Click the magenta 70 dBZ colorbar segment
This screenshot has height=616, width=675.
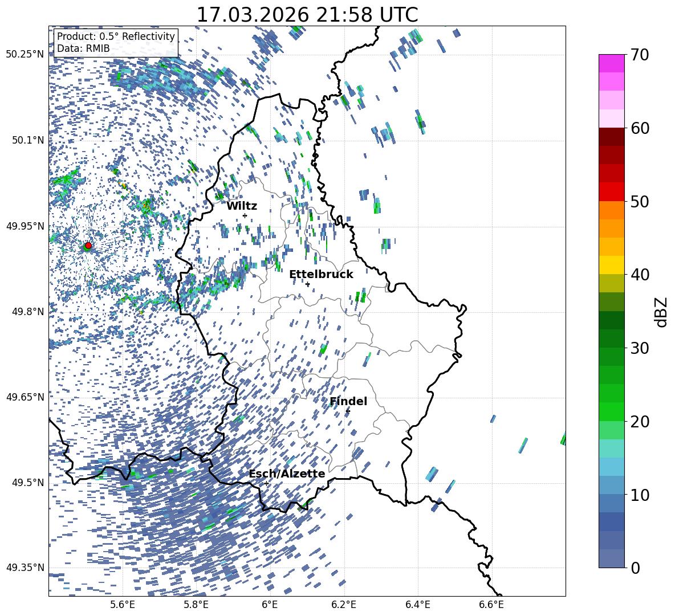point(611,63)
